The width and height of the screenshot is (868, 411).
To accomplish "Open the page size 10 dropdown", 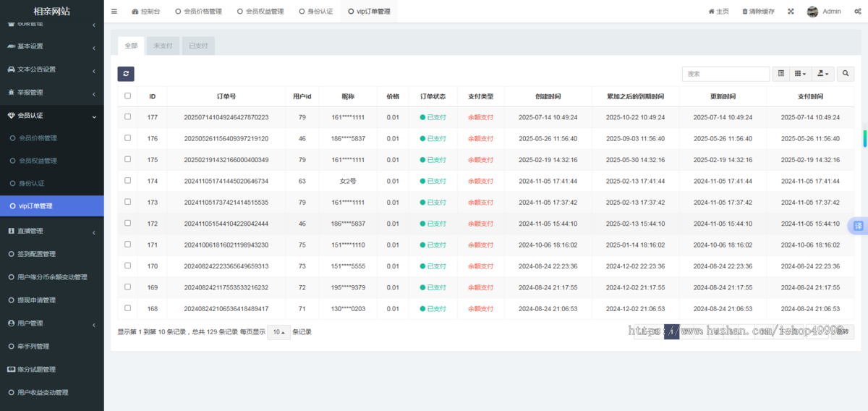I will pos(278,332).
